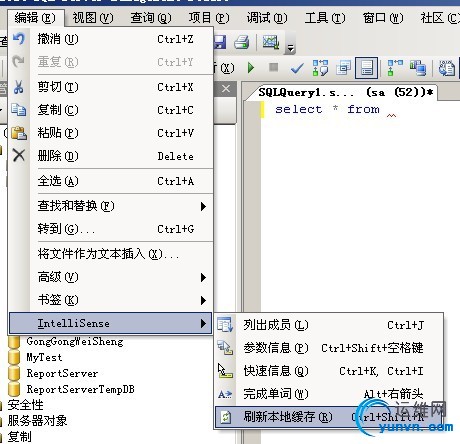Image resolution: width=460 pixels, height=444 pixels.
Task: Click the results to text icon
Action: point(447,68)
